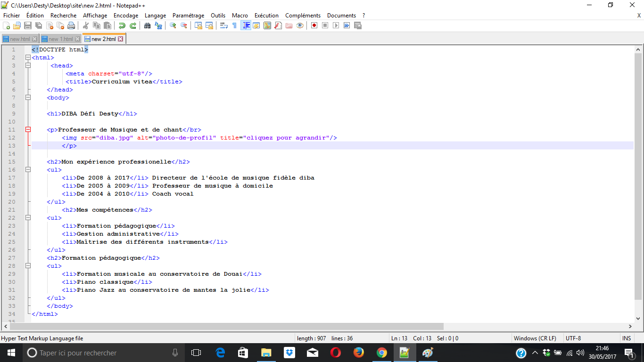Open Find with the binoculars icon

click(148, 25)
